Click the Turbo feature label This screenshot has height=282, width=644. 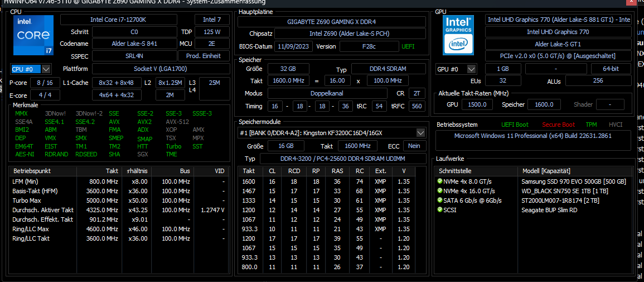click(173, 146)
